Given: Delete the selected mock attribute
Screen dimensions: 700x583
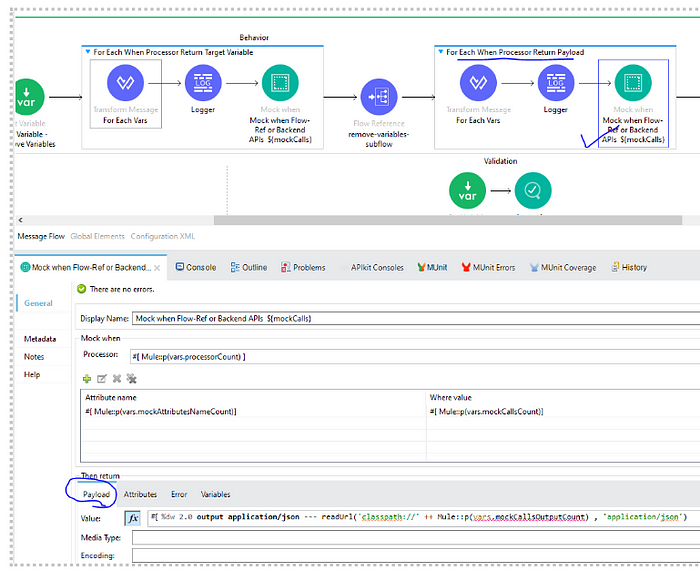Looking at the screenshot, I should tap(117, 379).
